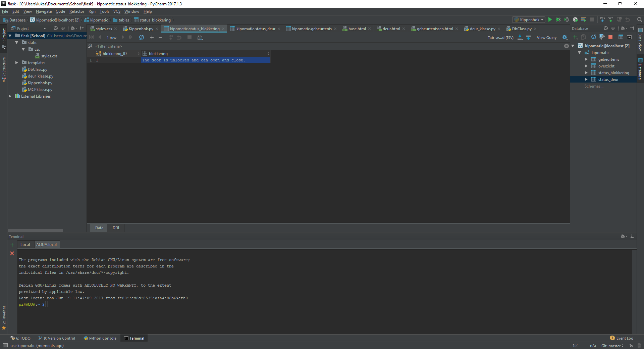
Task: Hide the Project panel with the arrow icon
Action: [x=82, y=29]
